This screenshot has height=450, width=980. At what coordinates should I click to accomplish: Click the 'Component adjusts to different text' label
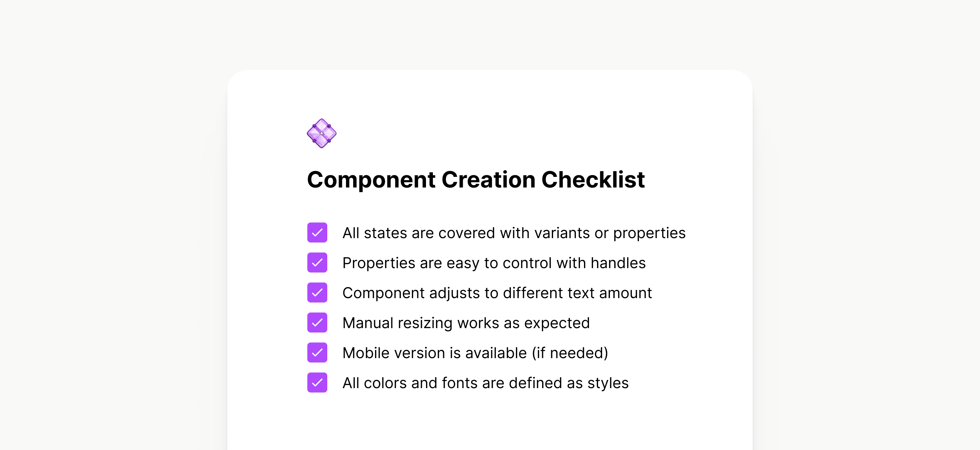[x=497, y=293]
